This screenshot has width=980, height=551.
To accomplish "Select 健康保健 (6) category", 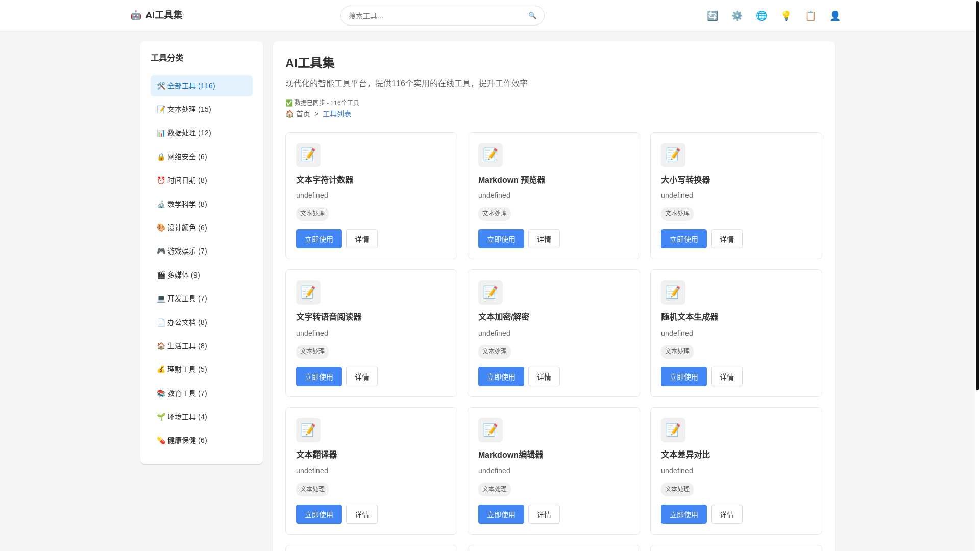I will pos(202,440).
